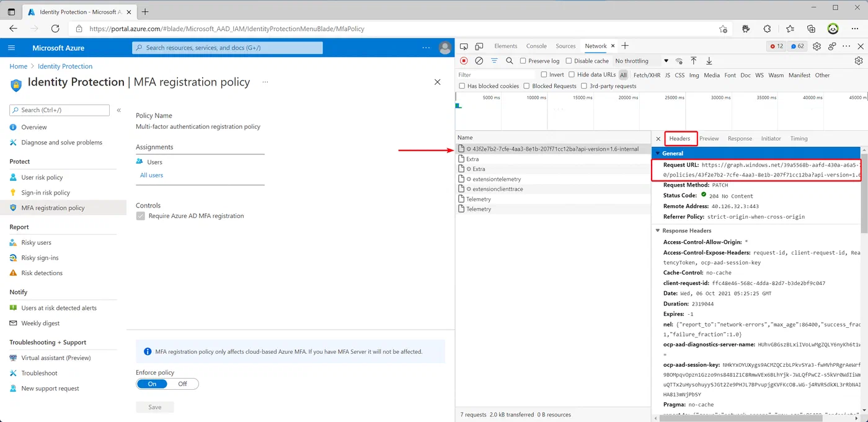Open the policy title ellipsis menu
Screen dimensions: 868x422
pos(265,82)
